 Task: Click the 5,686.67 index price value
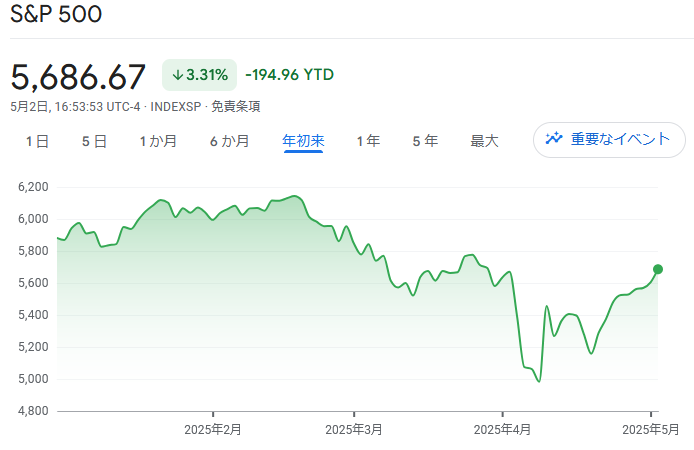click(x=78, y=76)
